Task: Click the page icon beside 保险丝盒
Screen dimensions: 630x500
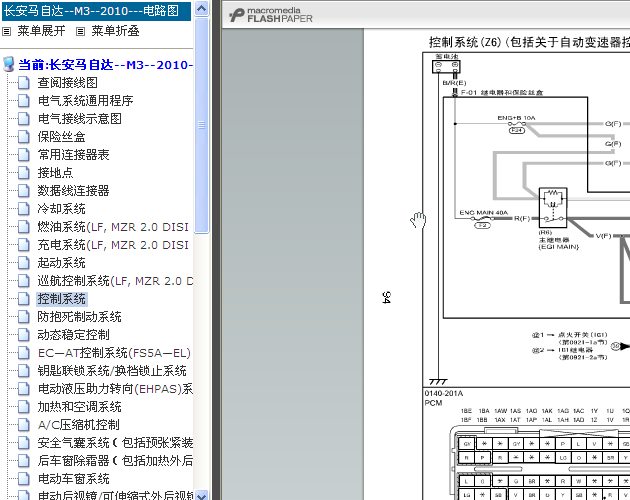Action: point(24,137)
